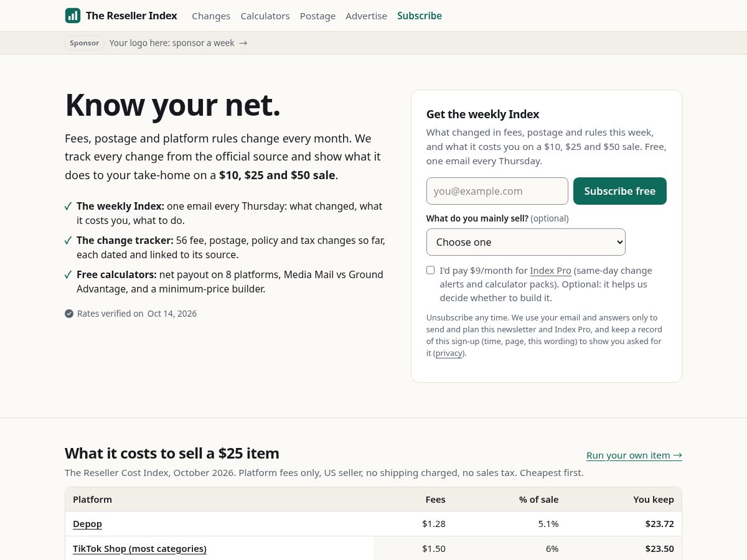Open the Changes menu item

(x=211, y=16)
